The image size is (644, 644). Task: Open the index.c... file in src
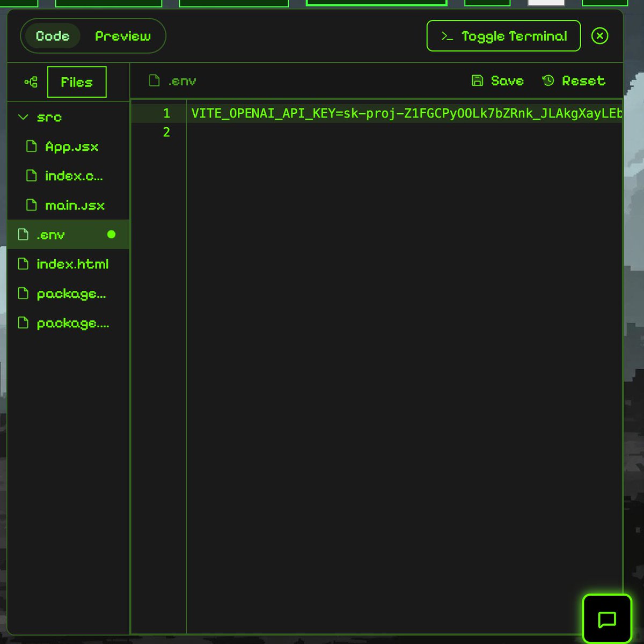[68, 175]
